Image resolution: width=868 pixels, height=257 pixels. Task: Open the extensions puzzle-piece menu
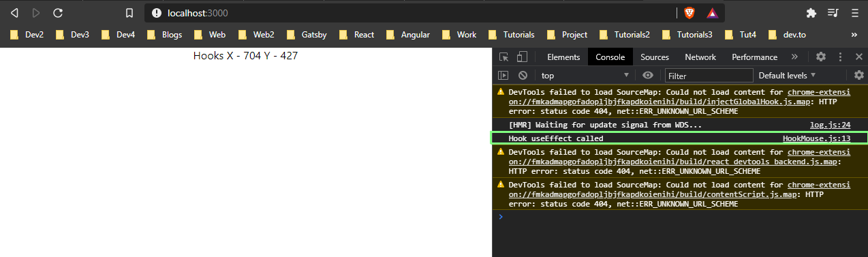click(811, 13)
